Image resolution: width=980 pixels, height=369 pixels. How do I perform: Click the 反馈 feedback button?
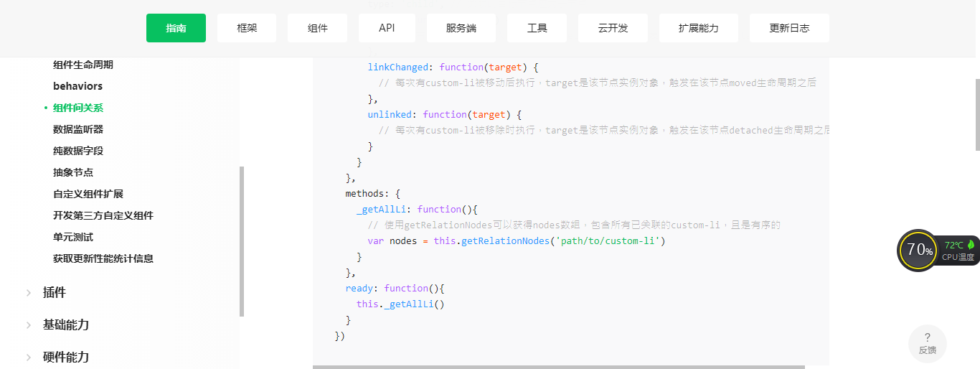[927, 344]
